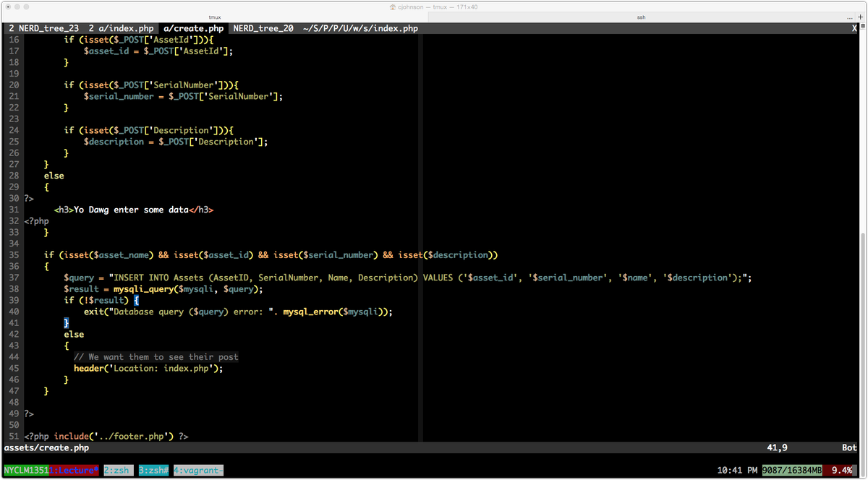This screenshot has height=480, width=868.
Task: Click the Bot scroll position indicator
Action: point(849,448)
